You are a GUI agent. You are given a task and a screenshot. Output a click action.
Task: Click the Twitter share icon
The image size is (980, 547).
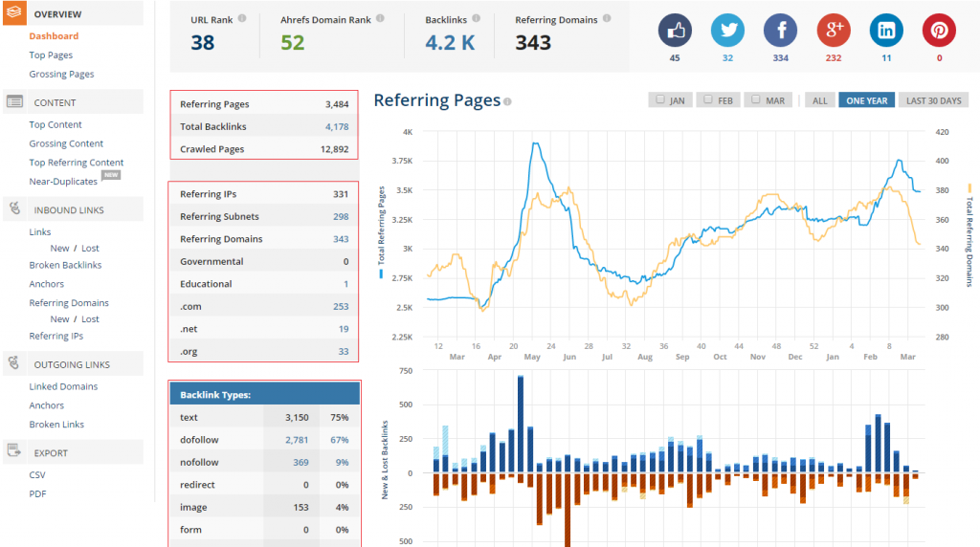coord(727,31)
